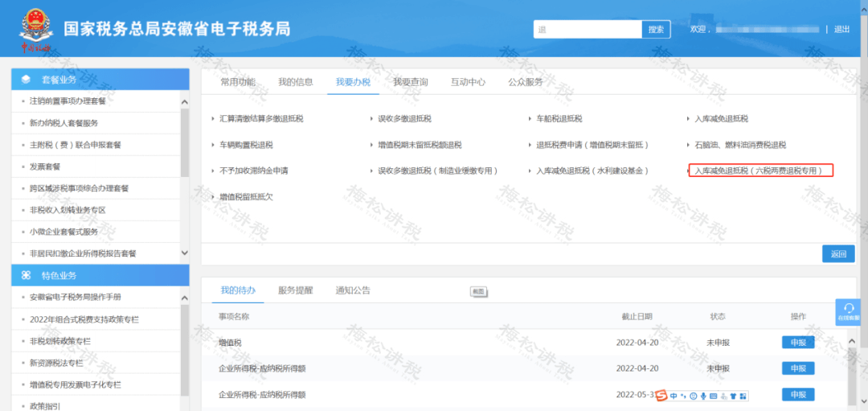
Task: Click the Sogou microphone voice input icon
Action: click(x=703, y=396)
